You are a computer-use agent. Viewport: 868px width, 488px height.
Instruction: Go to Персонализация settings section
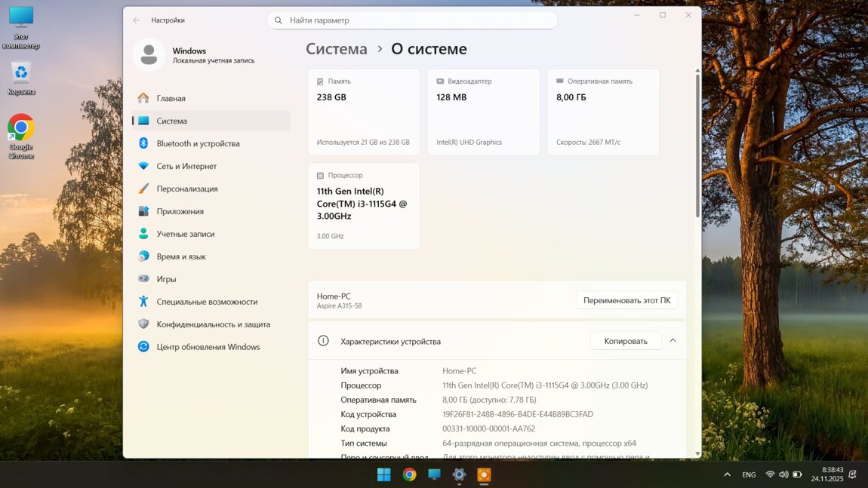pos(187,189)
